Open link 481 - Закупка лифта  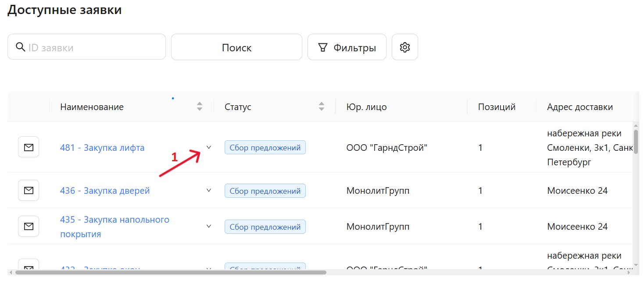point(102,148)
